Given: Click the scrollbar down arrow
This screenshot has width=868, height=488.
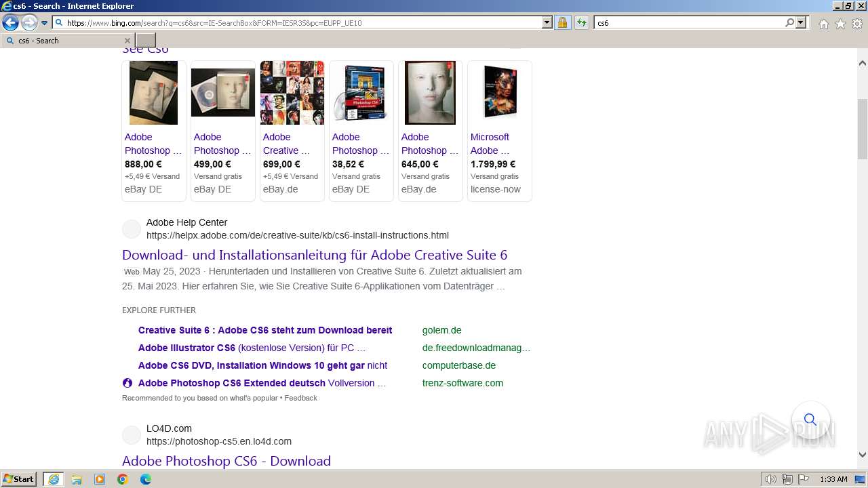Looking at the screenshot, I should 862,455.
